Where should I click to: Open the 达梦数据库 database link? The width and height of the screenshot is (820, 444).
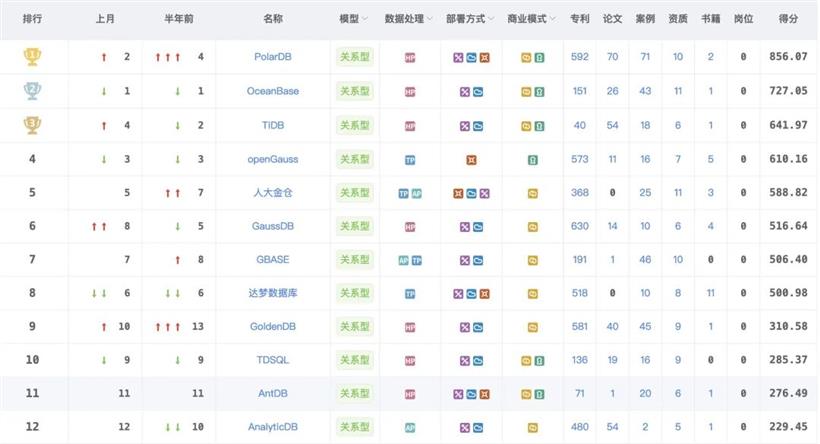272,294
